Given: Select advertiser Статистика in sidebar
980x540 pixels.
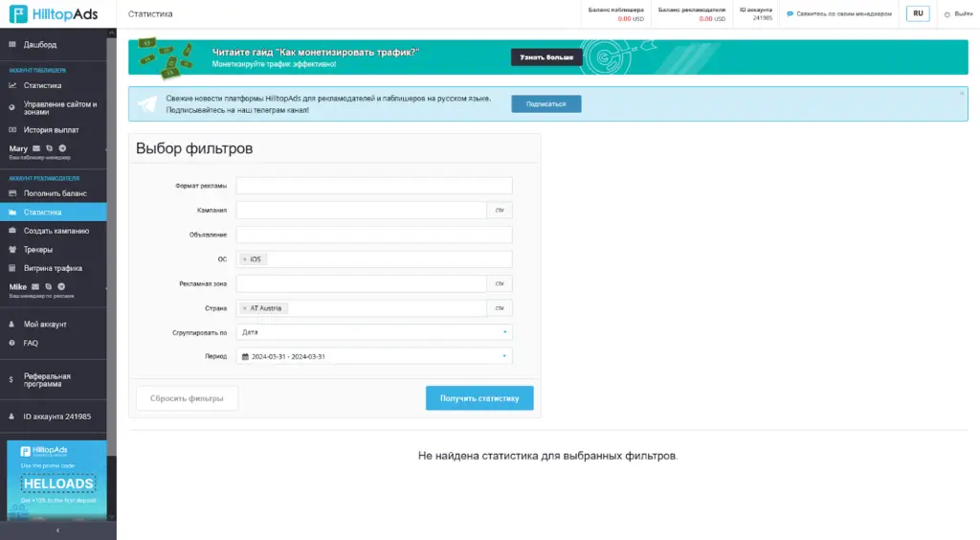Looking at the screenshot, I should click(54, 212).
